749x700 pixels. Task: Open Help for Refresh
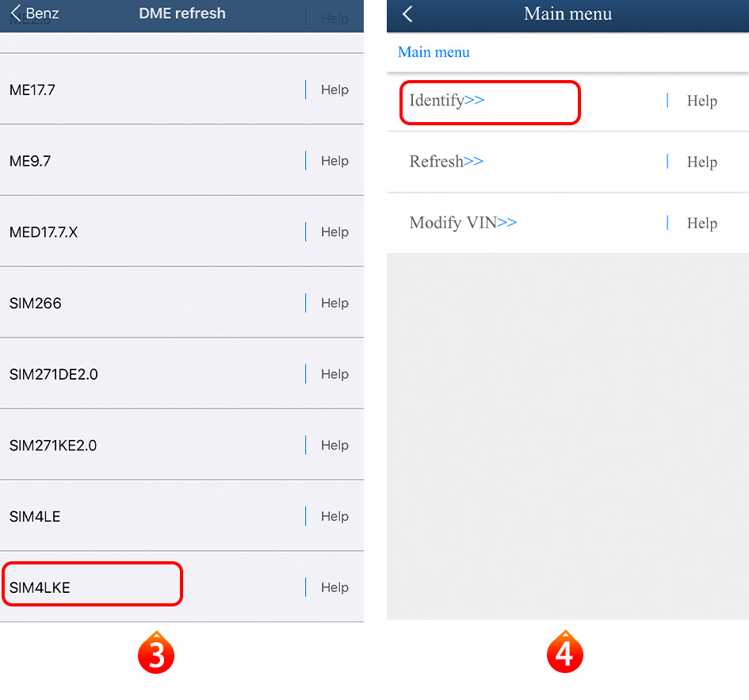coord(701,162)
